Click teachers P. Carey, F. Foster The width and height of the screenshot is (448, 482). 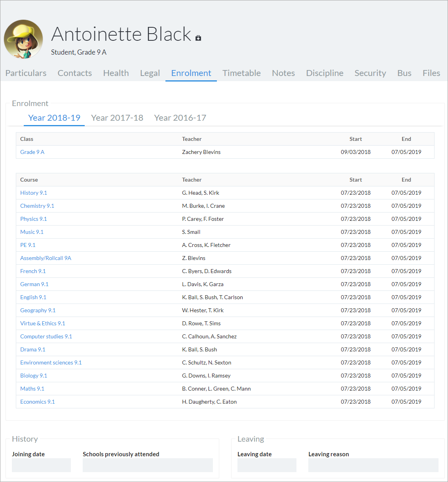(203, 219)
